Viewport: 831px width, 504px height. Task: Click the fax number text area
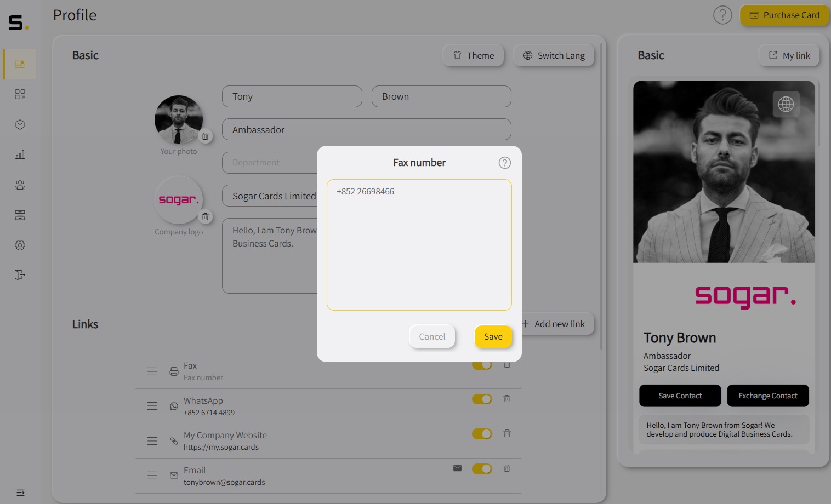click(419, 245)
